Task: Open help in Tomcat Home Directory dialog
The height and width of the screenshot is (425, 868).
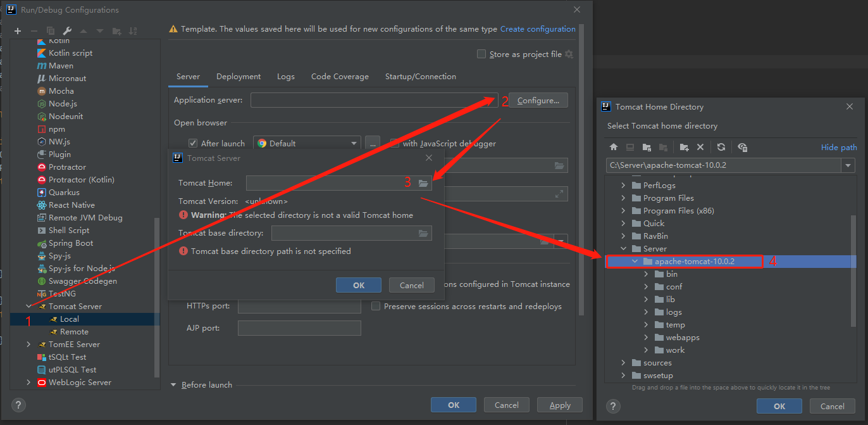Action: coord(613,406)
